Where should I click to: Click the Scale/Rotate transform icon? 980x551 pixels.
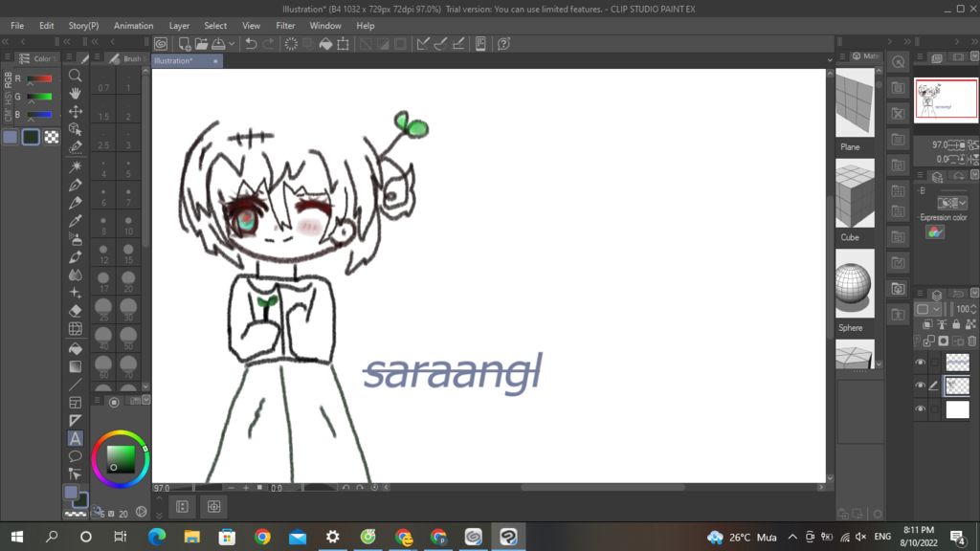(x=344, y=44)
